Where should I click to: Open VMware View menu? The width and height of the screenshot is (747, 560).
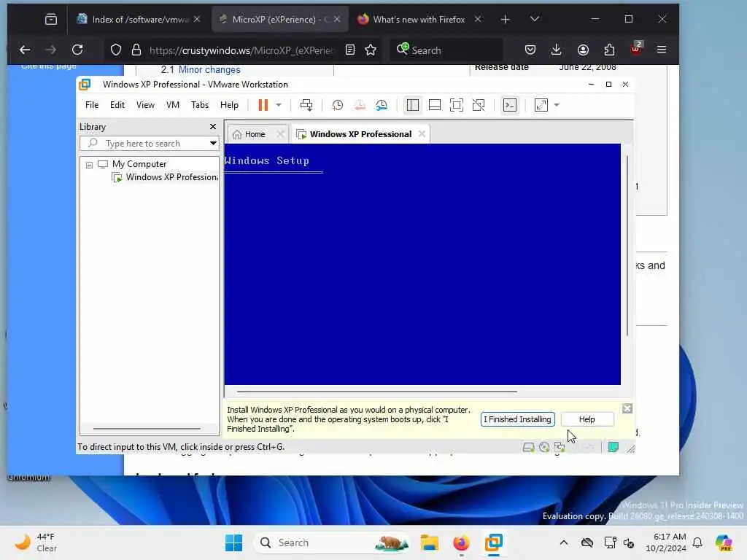[x=145, y=105]
